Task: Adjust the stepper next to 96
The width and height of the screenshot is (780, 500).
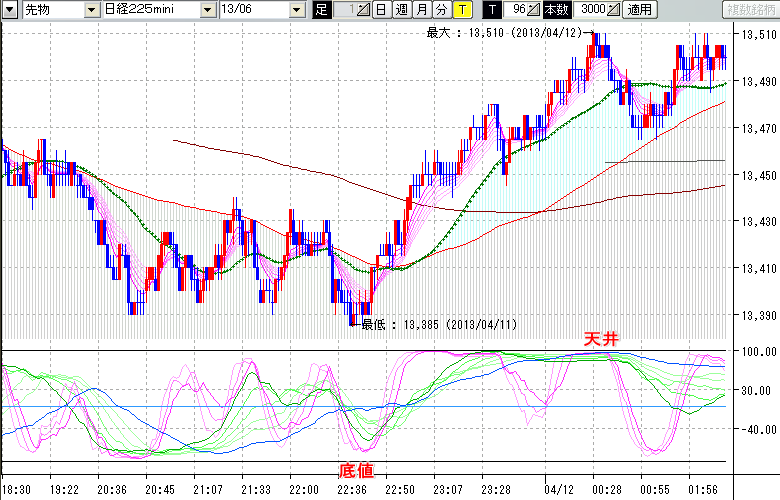Action: coord(534,10)
